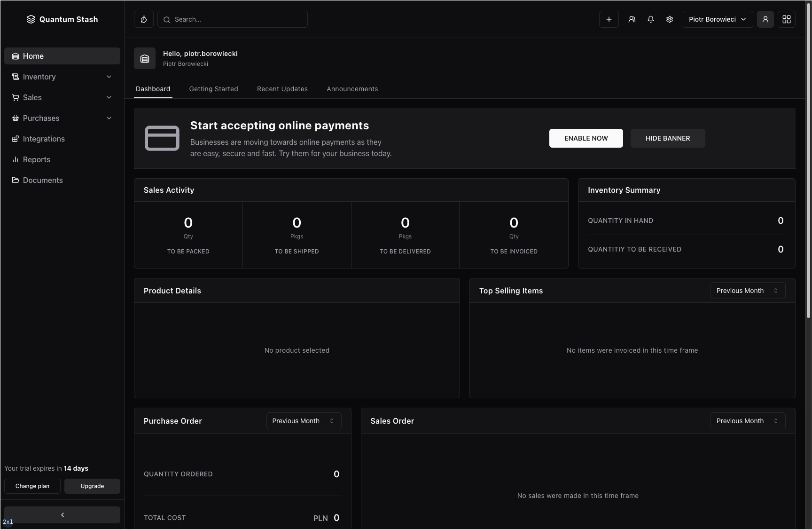
Task: Click the HIDE BANNER button
Action: pos(668,138)
